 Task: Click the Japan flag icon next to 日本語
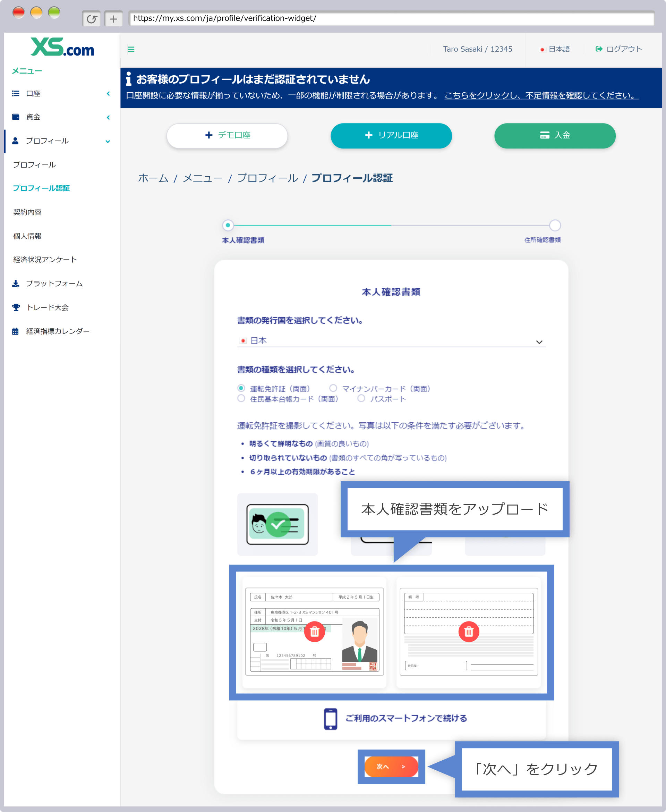click(x=543, y=50)
